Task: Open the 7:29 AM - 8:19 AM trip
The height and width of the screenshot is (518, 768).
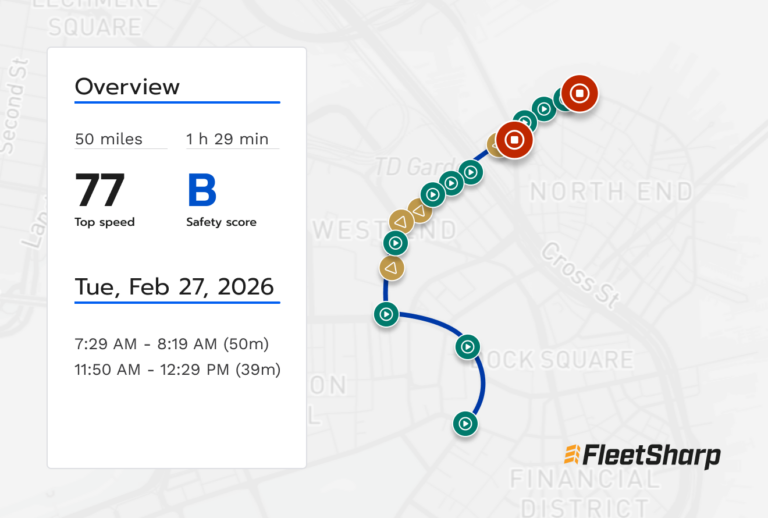Action: [x=171, y=344]
